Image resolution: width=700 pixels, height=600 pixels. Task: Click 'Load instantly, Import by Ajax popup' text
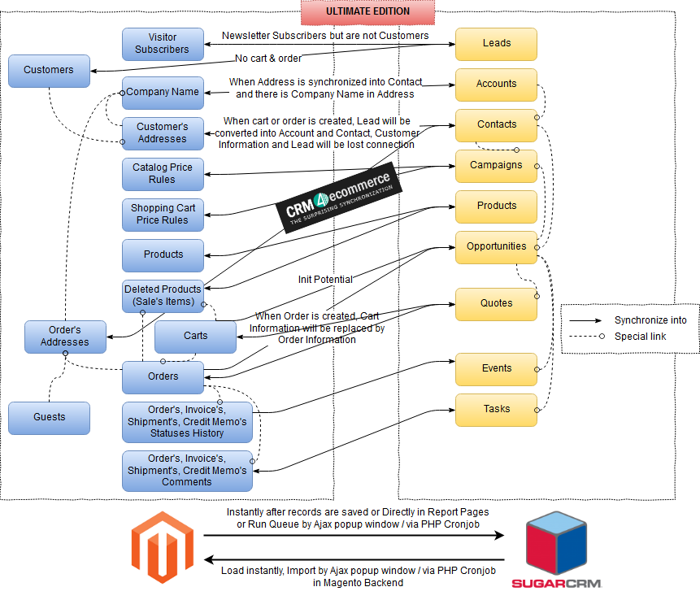[x=358, y=576]
